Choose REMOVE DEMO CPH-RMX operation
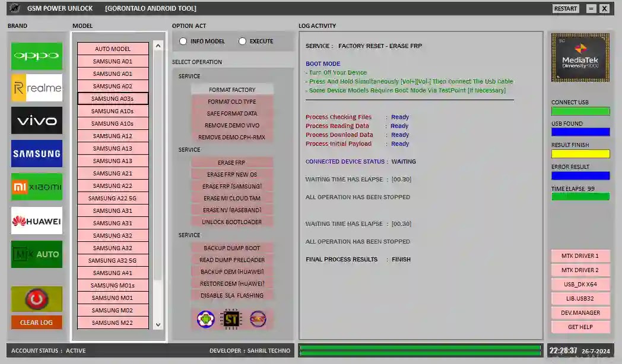The image size is (622, 364). click(232, 138)
